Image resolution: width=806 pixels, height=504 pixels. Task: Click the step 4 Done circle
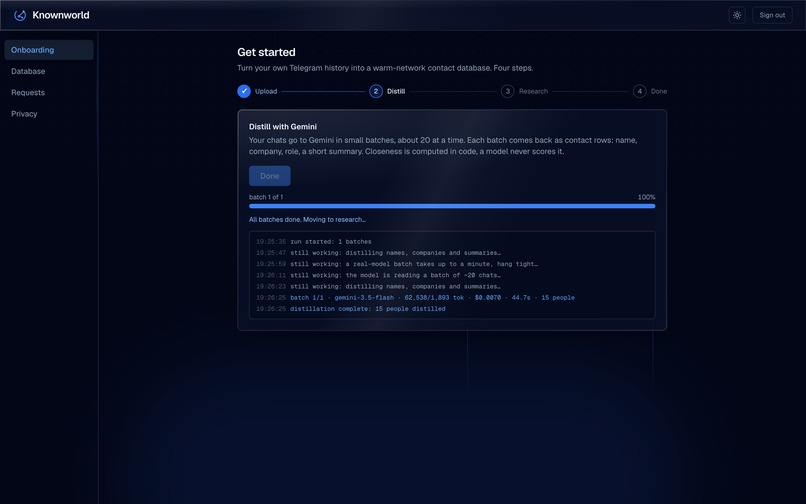(x=639, y=91)
